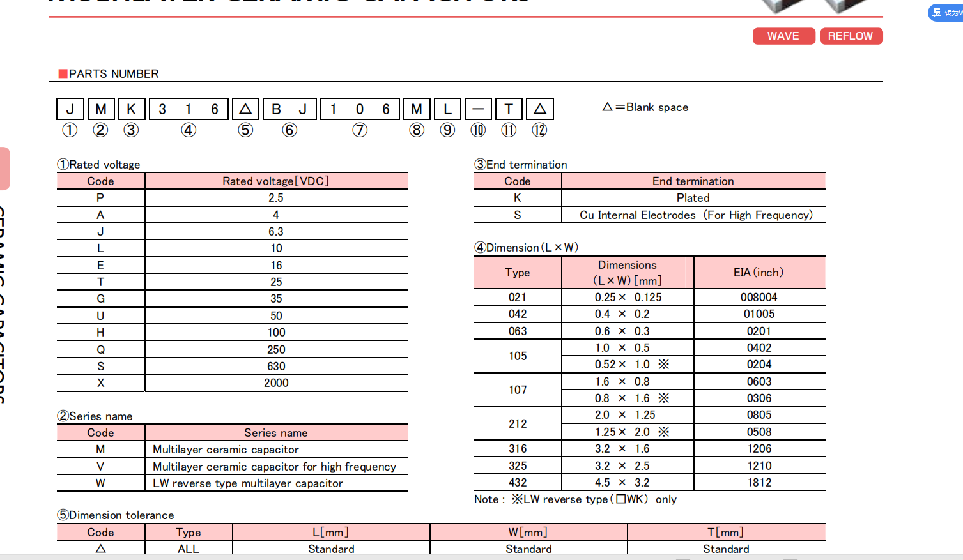The image size is (963, 560).
Task: Click the EIA value 008004
Action: [759, 298]
